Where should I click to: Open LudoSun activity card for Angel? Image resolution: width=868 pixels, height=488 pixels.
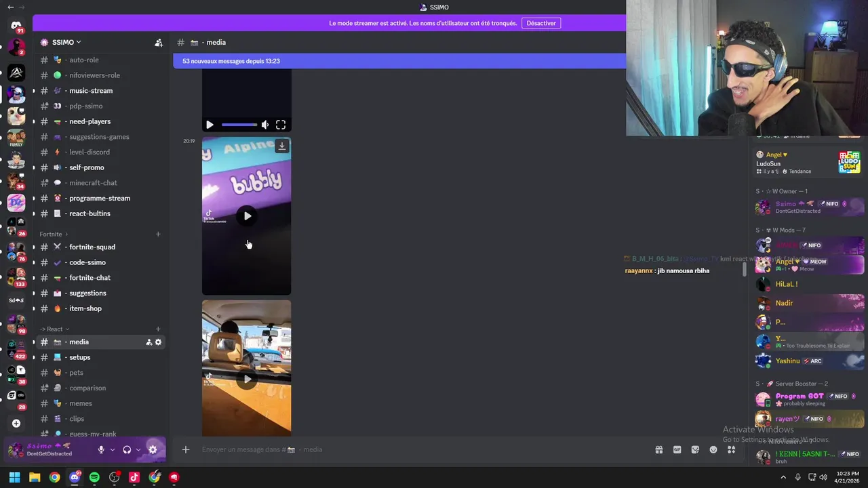(808, 163)
